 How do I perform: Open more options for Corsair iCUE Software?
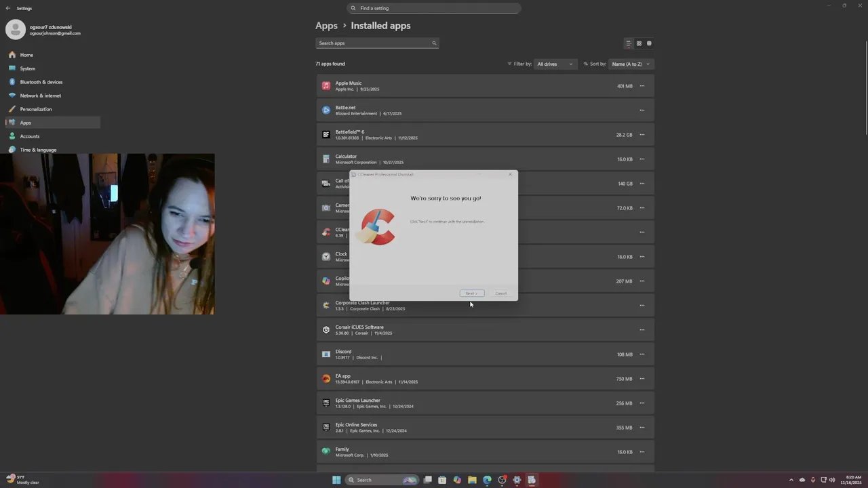click(x=642, y=330)
